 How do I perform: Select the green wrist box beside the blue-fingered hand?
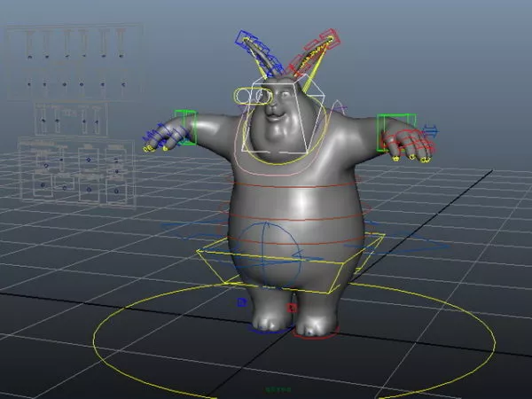click(x=185, y=127)
